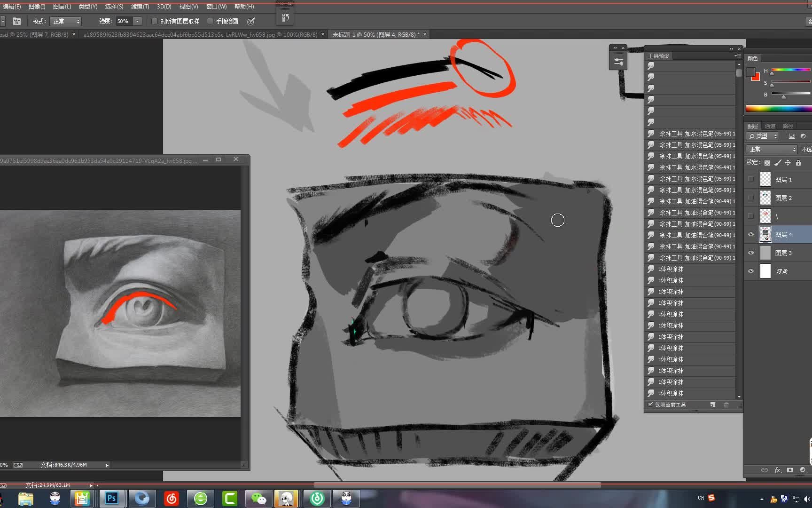Open the 滤镜(T) menu
The height and width of the screenshot is (508, 812).
tap(140, 7)
